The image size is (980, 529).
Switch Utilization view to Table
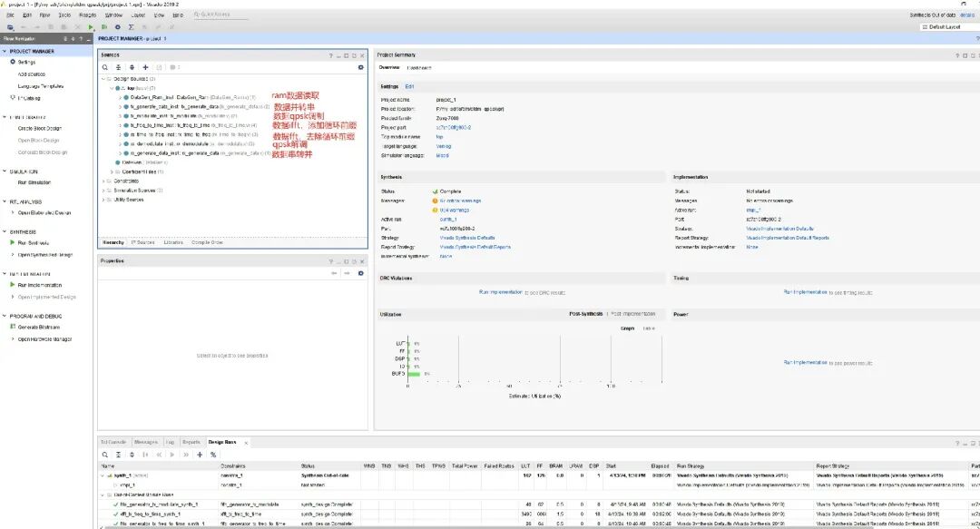[650, 328]
